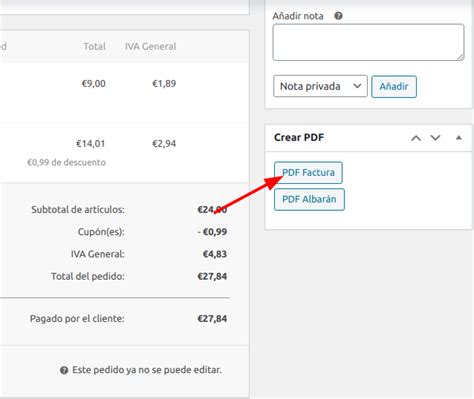This screenshot has width=474, height=399.
Task: Click the Crear PDF panel title
Action: point(299,137)
